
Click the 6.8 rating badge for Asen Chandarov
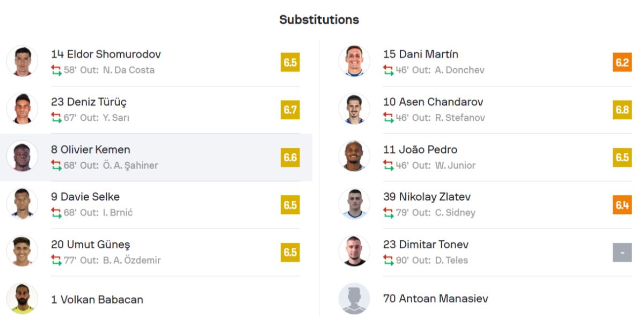[623, 110]
